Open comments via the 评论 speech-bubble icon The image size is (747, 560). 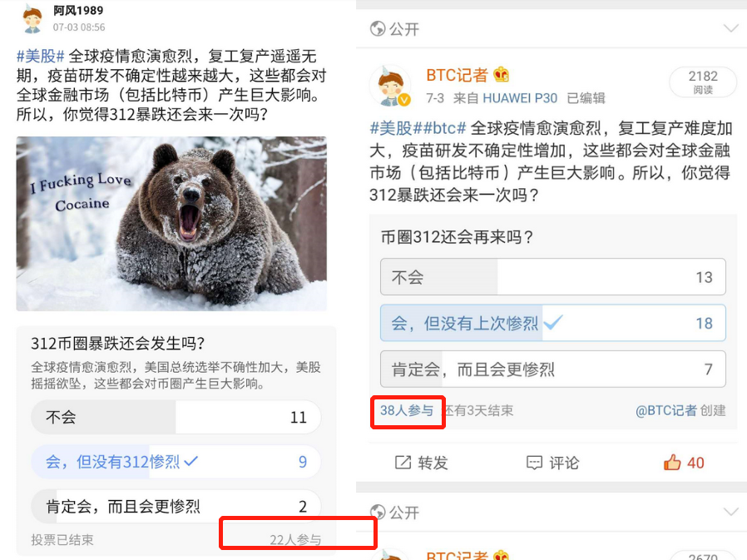point(534,463)
